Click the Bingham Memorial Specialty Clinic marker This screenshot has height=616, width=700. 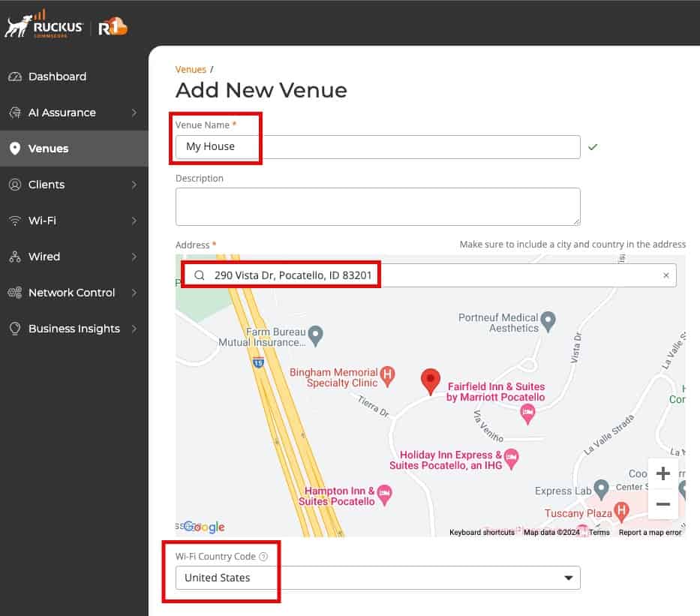387,377
